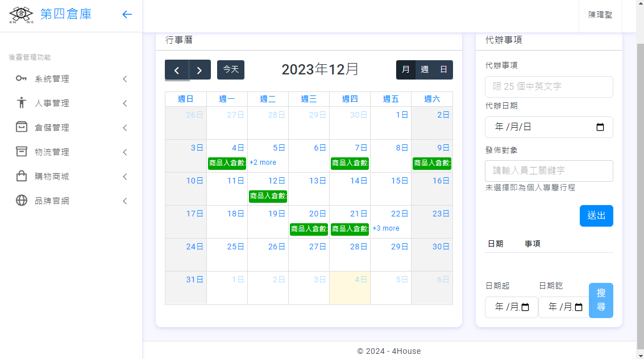Click the 事項 table column header
The height and width of the screenshot is (359, 644).
pyautogui.click(x=532, y=244)
